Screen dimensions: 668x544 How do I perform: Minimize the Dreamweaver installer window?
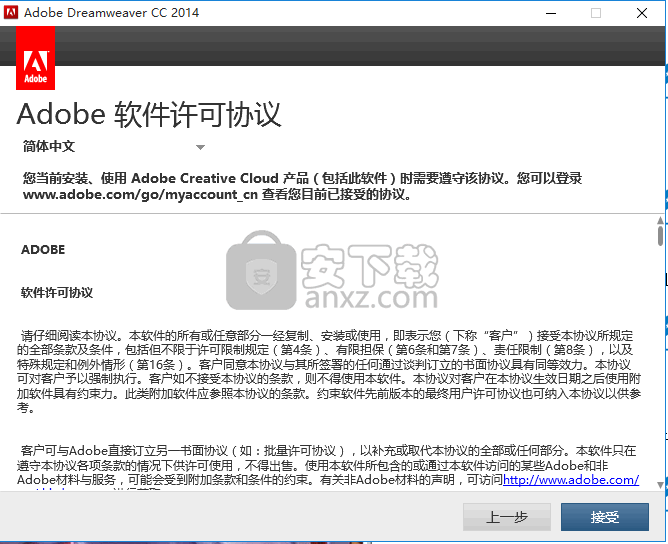551,13
